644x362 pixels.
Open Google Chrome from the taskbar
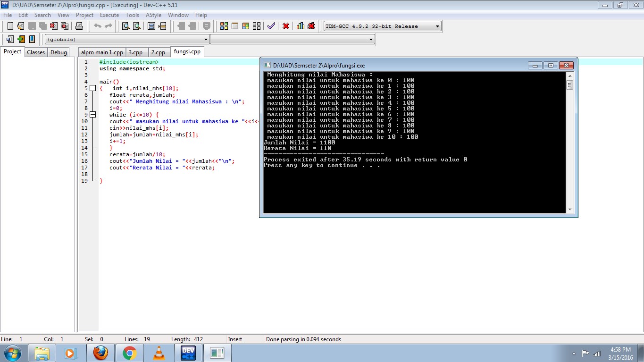point(130,353)
